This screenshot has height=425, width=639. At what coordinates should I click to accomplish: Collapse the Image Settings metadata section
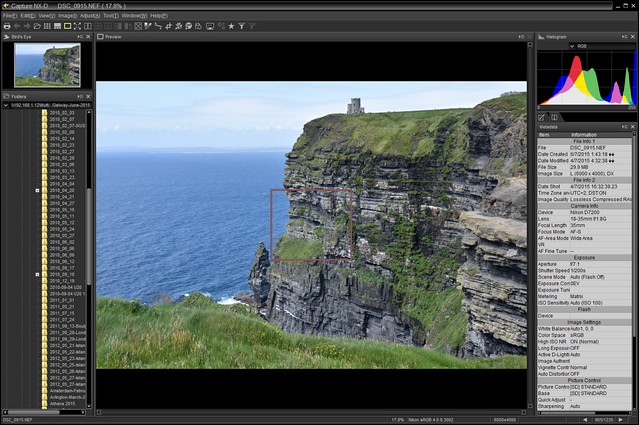(x=584, y=322)
